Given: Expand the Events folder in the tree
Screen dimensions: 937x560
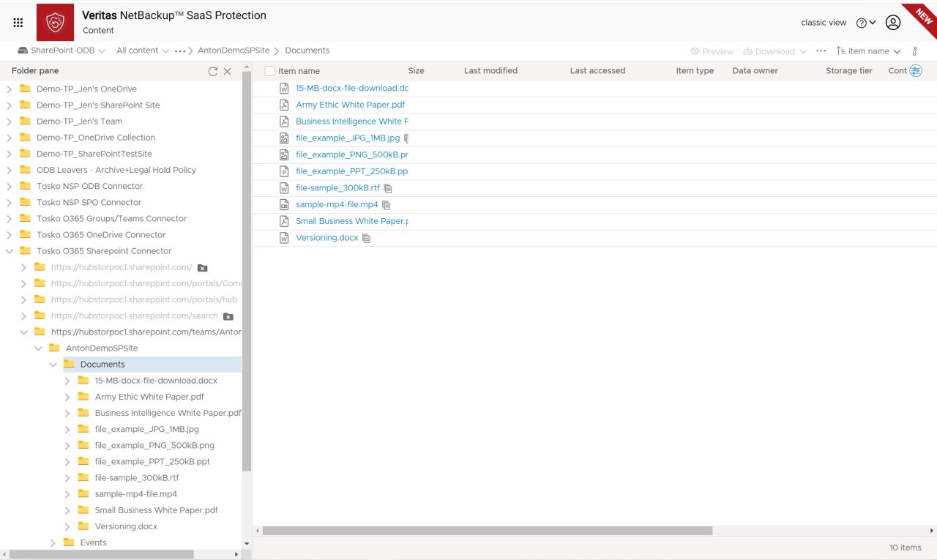Looking at the screenshot, I should (x=53, y=542).
